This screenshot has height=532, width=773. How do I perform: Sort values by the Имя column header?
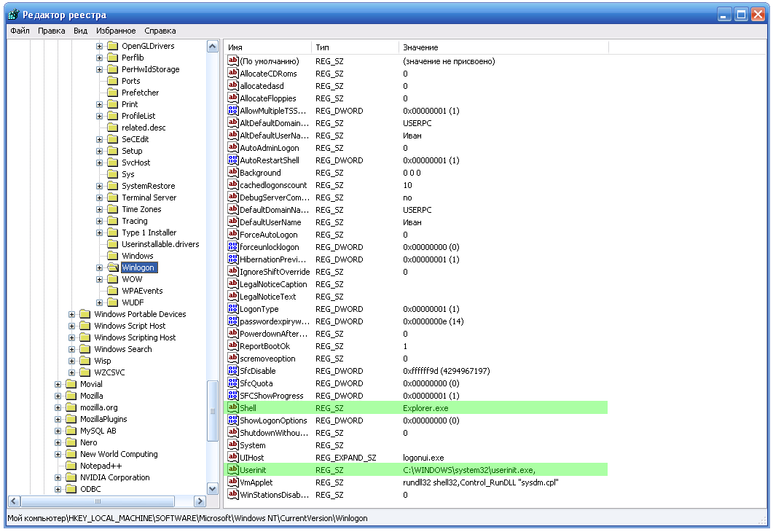267,47
